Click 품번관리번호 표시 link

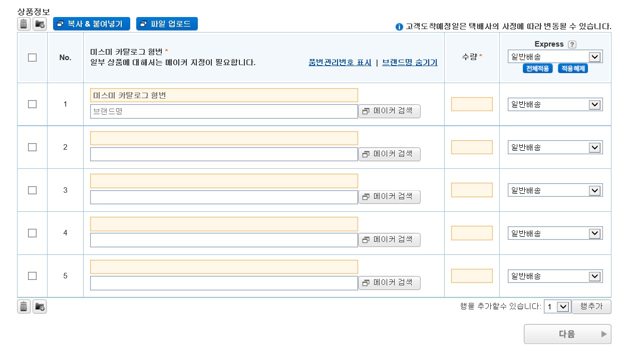(x=340, y=63)
